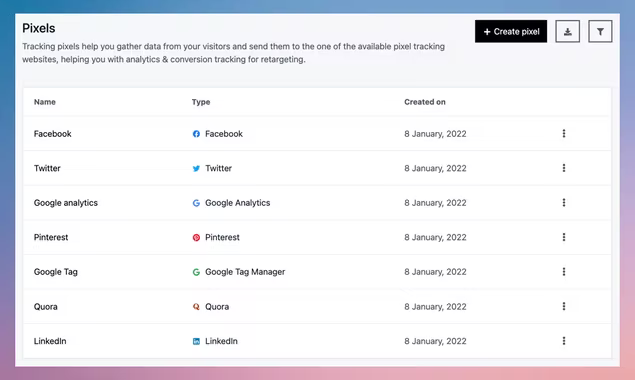Click the Name column header
Viewport: 635px width, 380px height.
tap(45, 102)
